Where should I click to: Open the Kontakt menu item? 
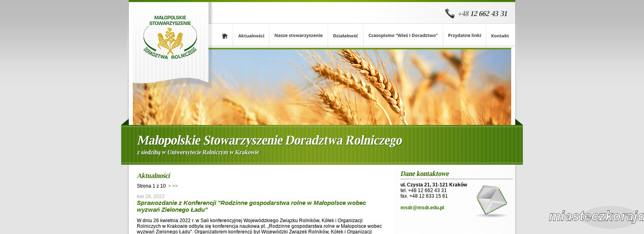coord(500,36)
